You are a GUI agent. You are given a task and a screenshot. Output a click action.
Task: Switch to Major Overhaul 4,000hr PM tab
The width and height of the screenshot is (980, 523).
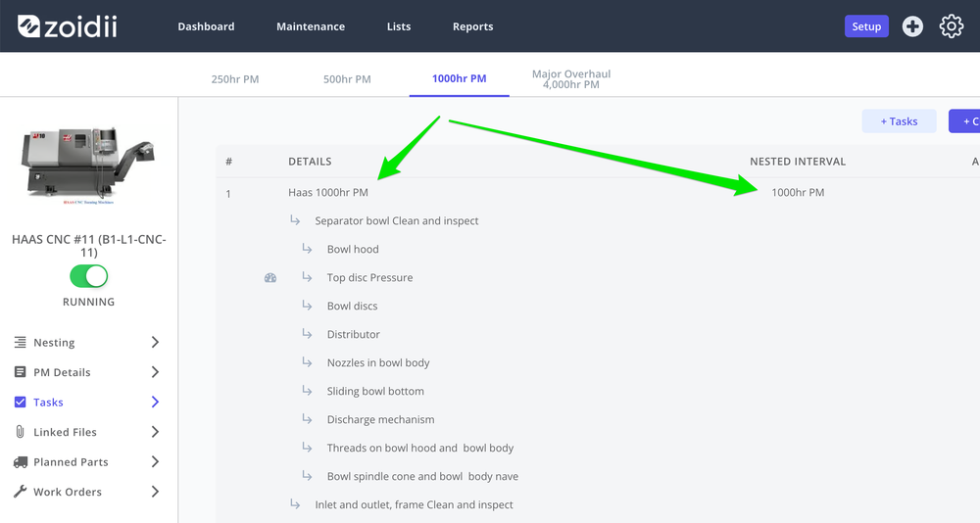tap(571, 78)
